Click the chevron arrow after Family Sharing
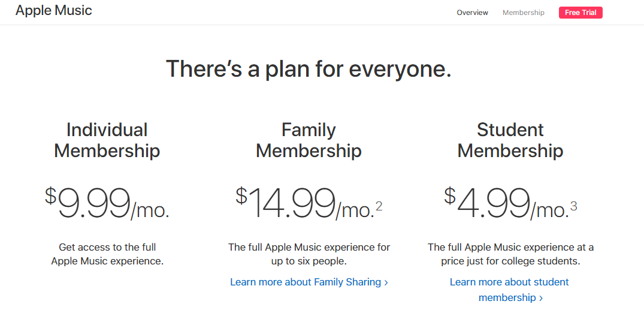Screen dimensions: 644x316 tap(386, 282)
